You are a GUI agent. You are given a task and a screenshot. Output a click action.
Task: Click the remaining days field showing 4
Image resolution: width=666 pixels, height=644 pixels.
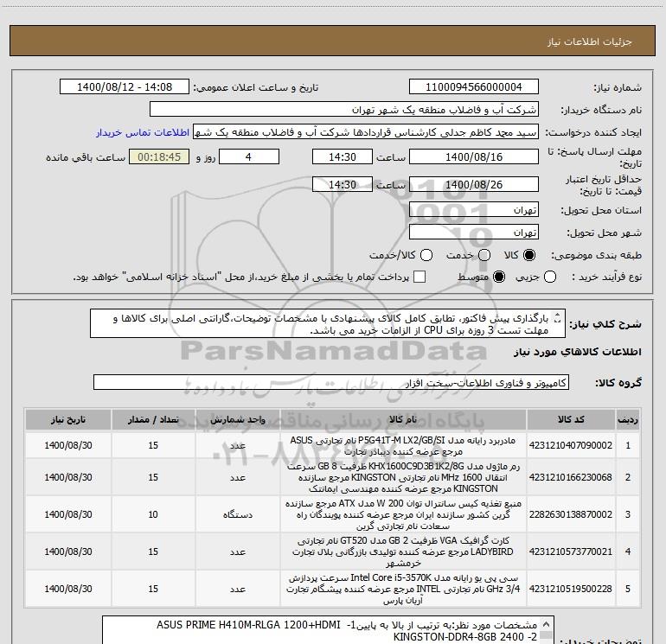tap(249, 157)
